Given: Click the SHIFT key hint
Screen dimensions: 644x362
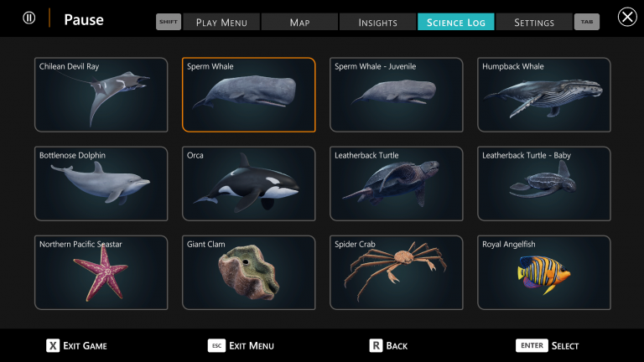Looking at the screenshot, I should (169, 22).
